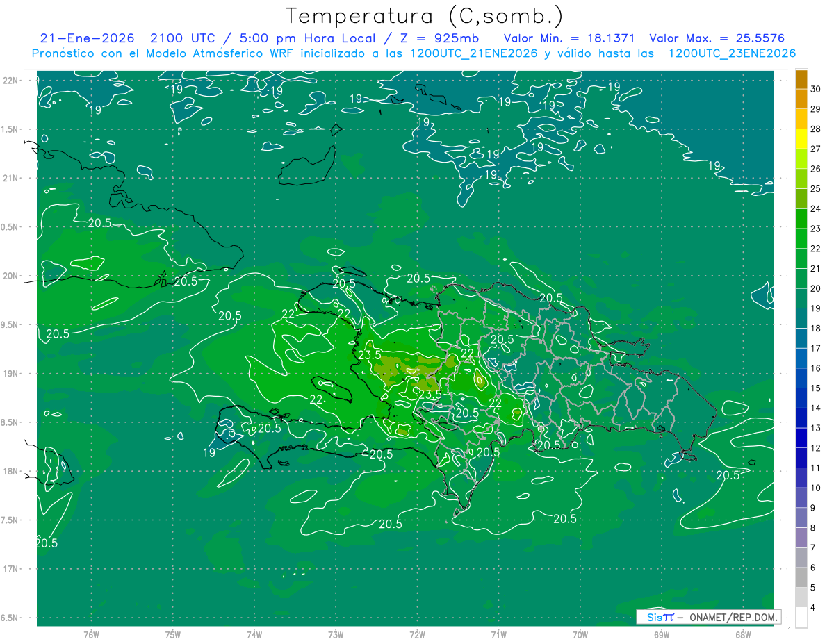Image resolution: width=834 pixels, height=644 pixels.
Task: Click the "22N" latitude axis label
Action: coord(10,81)
